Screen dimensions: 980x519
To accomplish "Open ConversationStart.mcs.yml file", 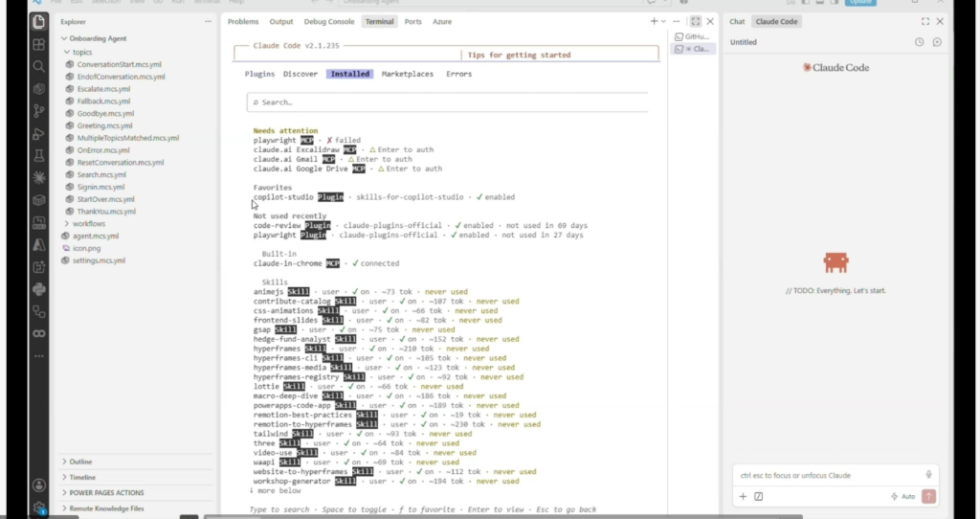I will (120, 64).
